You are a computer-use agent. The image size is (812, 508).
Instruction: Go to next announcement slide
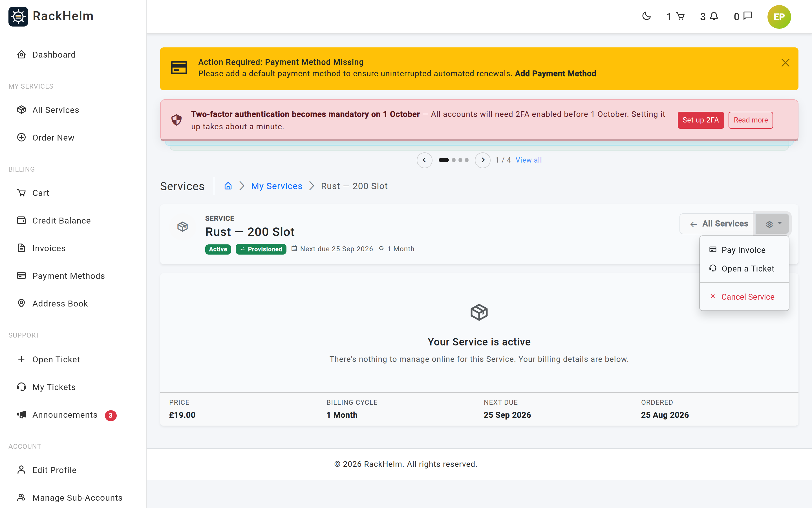(x=482, y=160)
